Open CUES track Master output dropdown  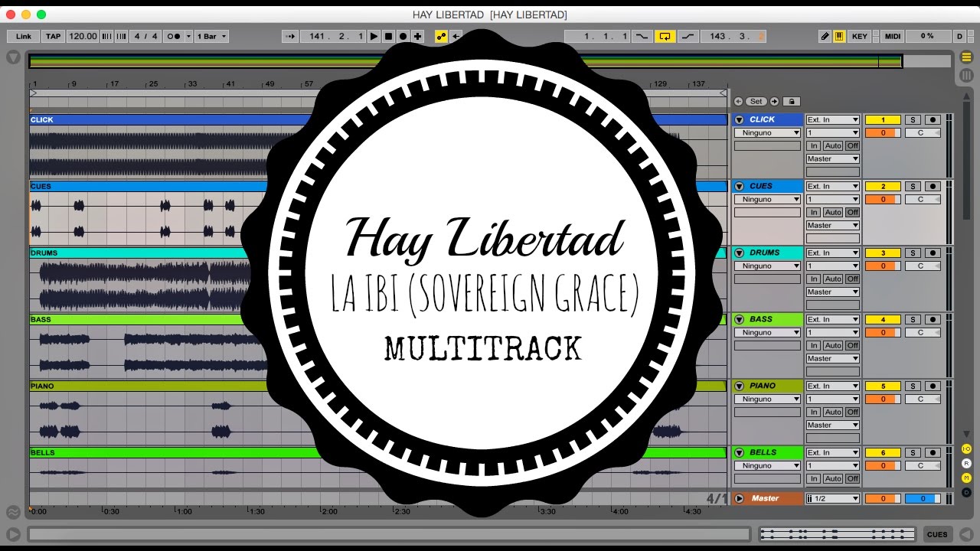click(x=833, y=225)
